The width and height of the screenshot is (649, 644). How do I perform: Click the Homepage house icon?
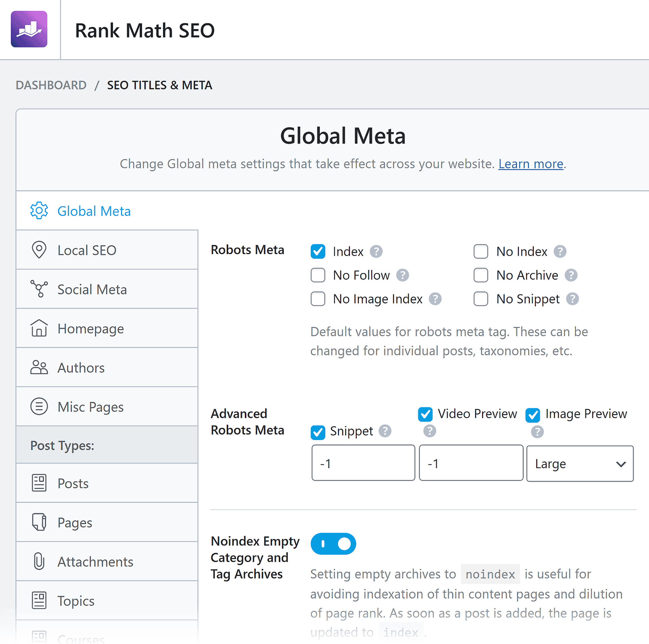click(39, 328)
